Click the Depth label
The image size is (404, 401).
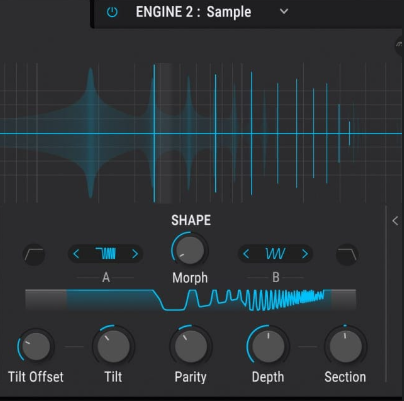pyautogui.click(x=268, y=377)
